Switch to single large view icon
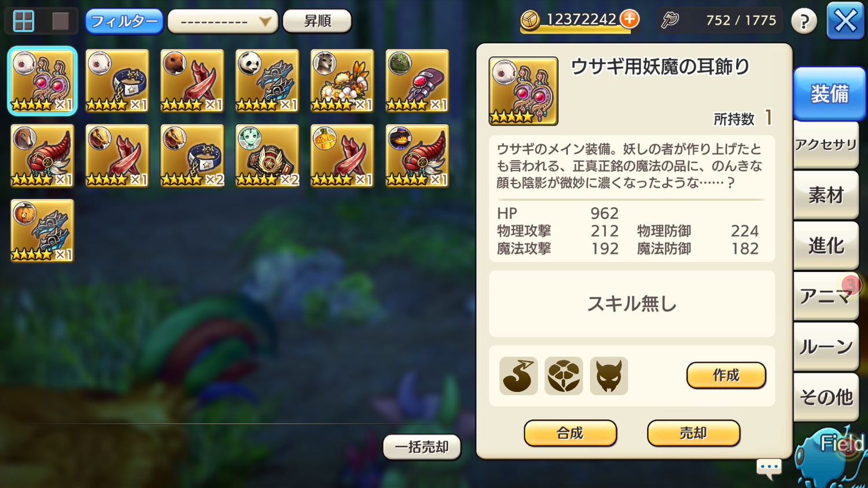This screenshot has height=488, width=868. point(61,21)
